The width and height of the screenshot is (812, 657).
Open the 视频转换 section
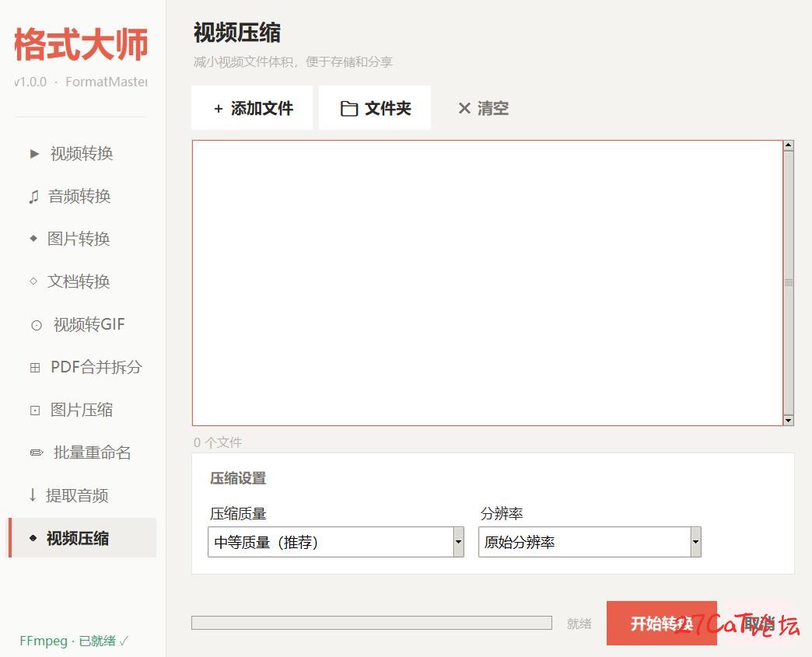[82, 154]
